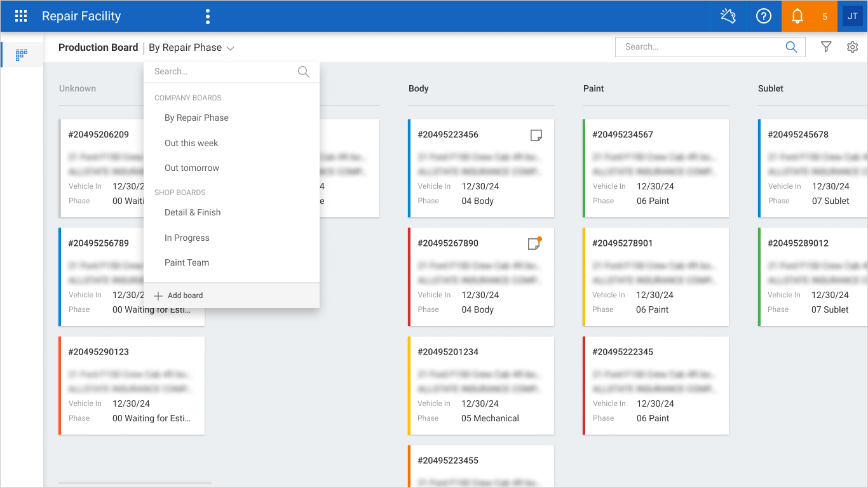Screen dimensions: 868x488
Task: Open the app launcher grid icon
Action: coord(21,16)
